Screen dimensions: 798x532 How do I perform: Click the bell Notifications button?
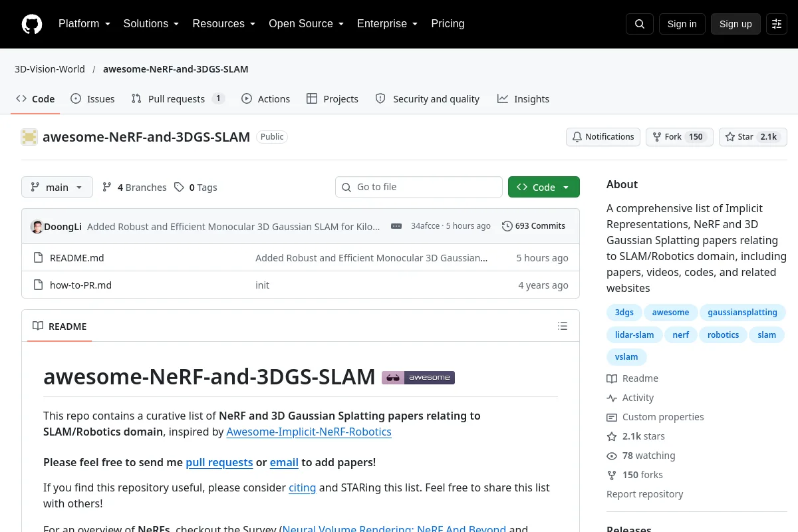pyautogui.click(x=603, y=137)
